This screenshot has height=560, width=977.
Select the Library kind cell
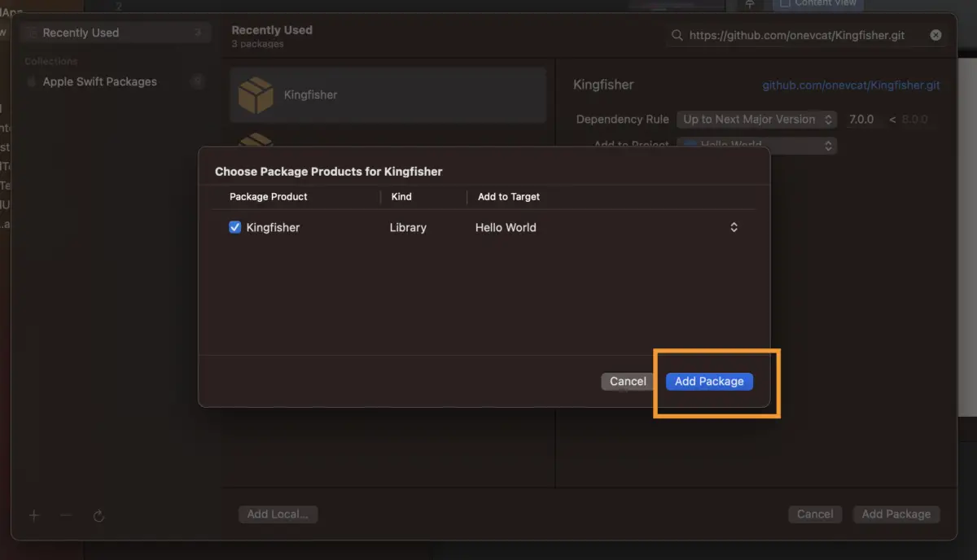click(x=408, y=227)
